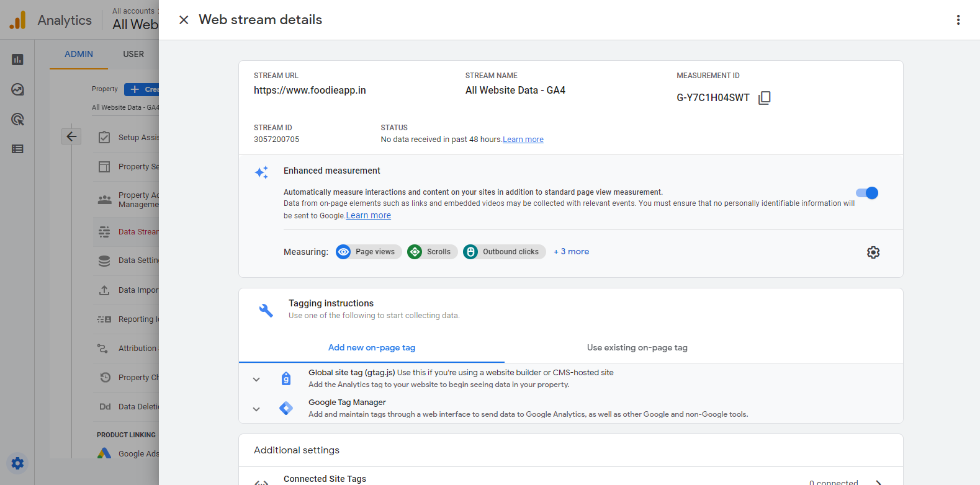The image size is (980, 485).
Task: Toggle the Enhanced measurement switch
Action: 867,193
